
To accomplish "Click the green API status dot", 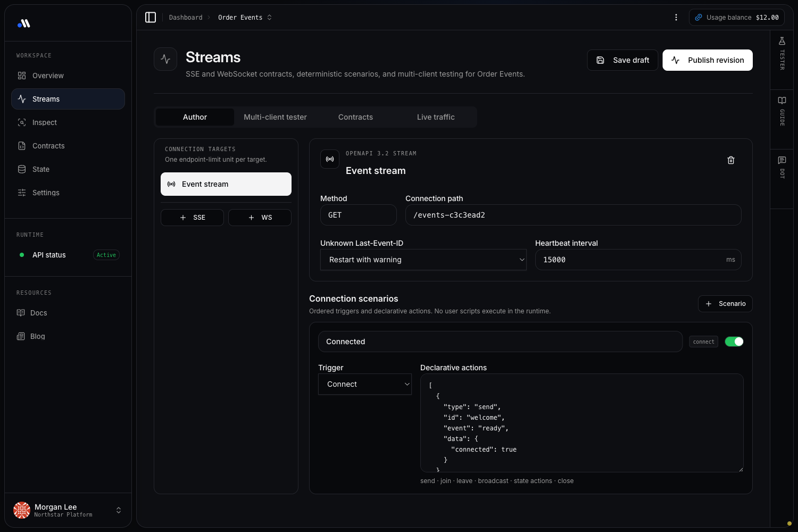I will point(22,255).
